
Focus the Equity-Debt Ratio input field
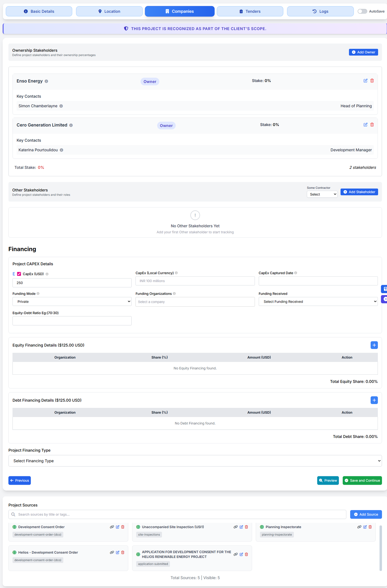(72, 321)
